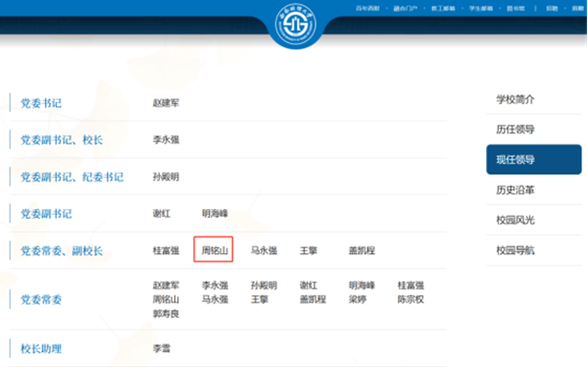Click 王擎 in the 副校长 row
This screenshot has height=368, width=588.
point(309,250)
